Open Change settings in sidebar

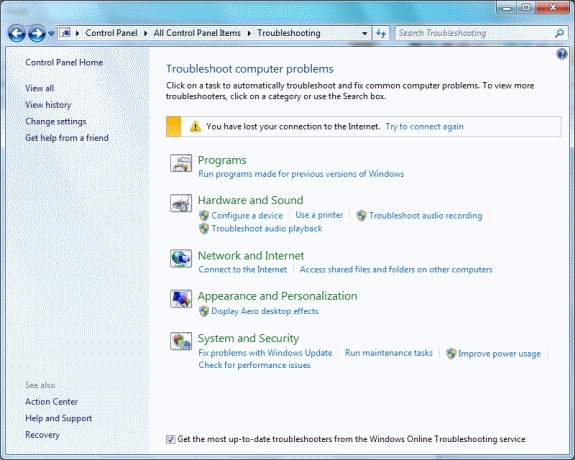coord(56,121)
